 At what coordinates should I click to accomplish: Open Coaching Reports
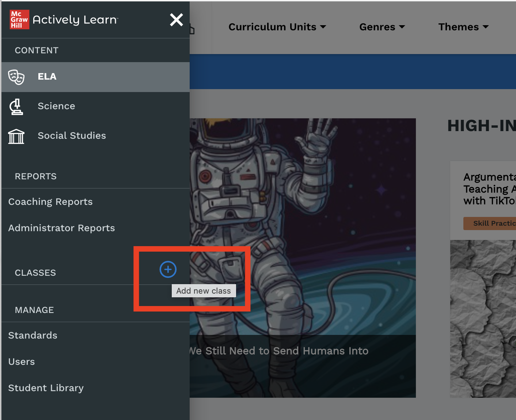coord(50,202)
